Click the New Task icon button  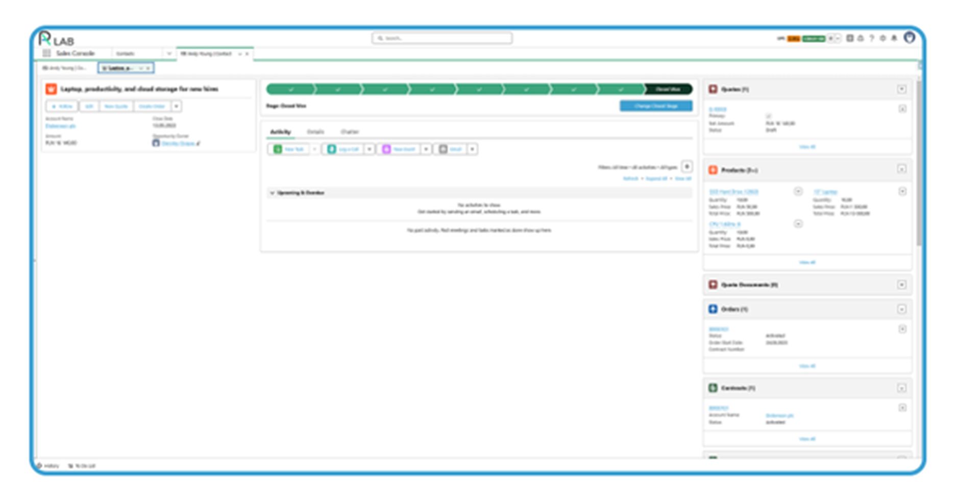[278, 149]
